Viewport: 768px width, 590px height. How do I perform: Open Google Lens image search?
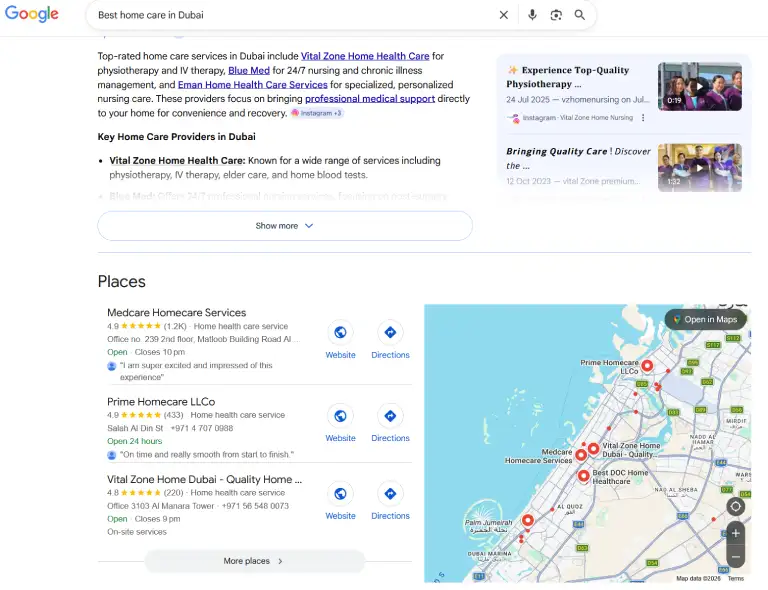tap(556, 15)
